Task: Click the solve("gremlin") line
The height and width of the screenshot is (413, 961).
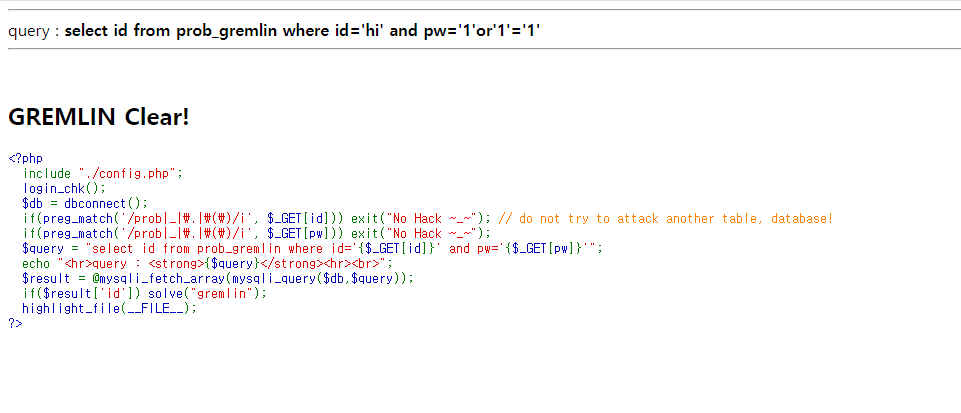Action: pos(145,293)
